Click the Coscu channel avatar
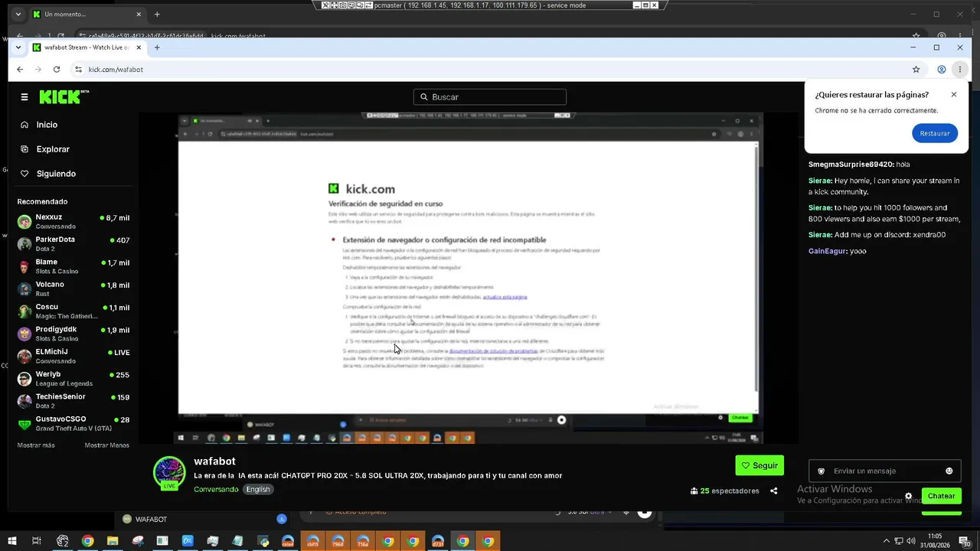This screenshot has height=551, width=980. pos(24,311)
